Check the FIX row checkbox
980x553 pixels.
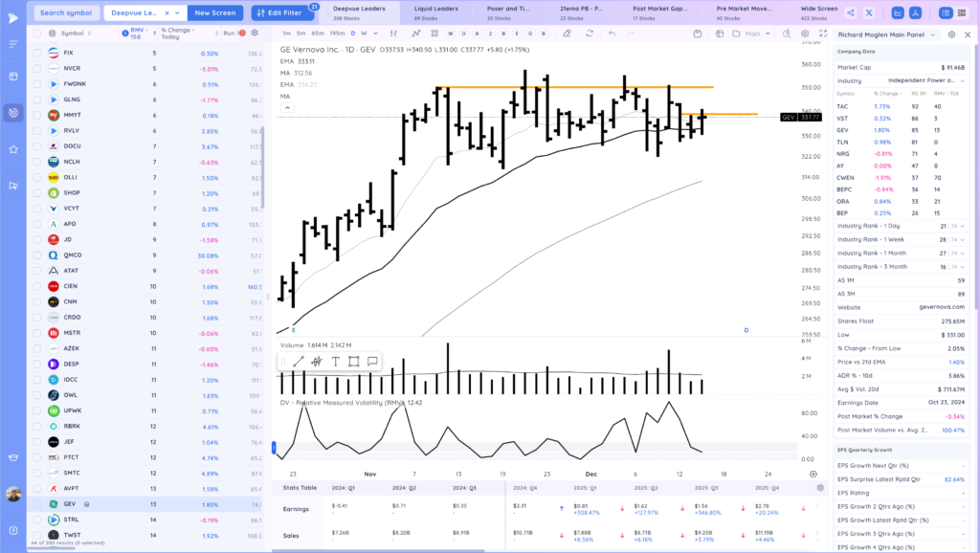coord(37,54)
